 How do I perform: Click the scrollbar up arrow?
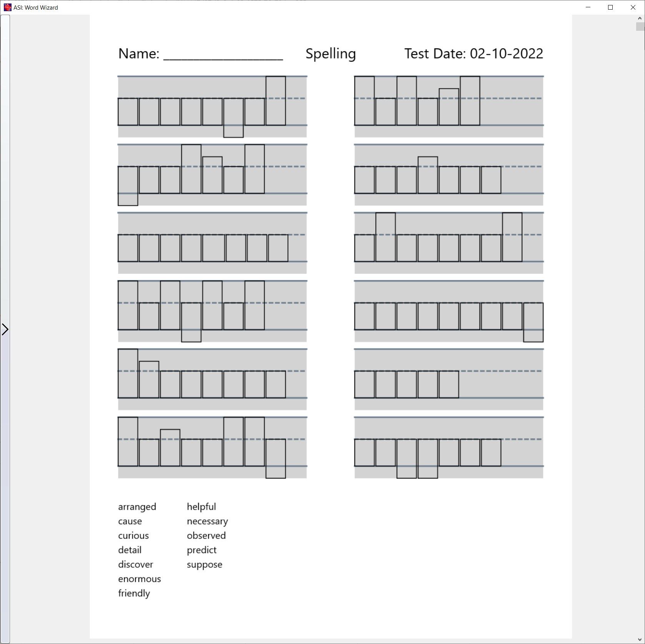(640, 18)
